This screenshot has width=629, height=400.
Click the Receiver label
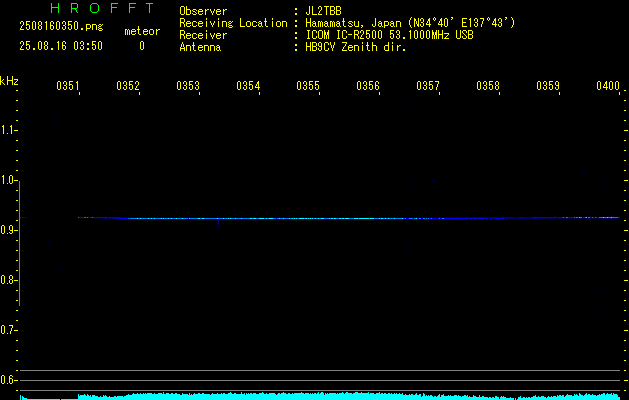(203, 35)
